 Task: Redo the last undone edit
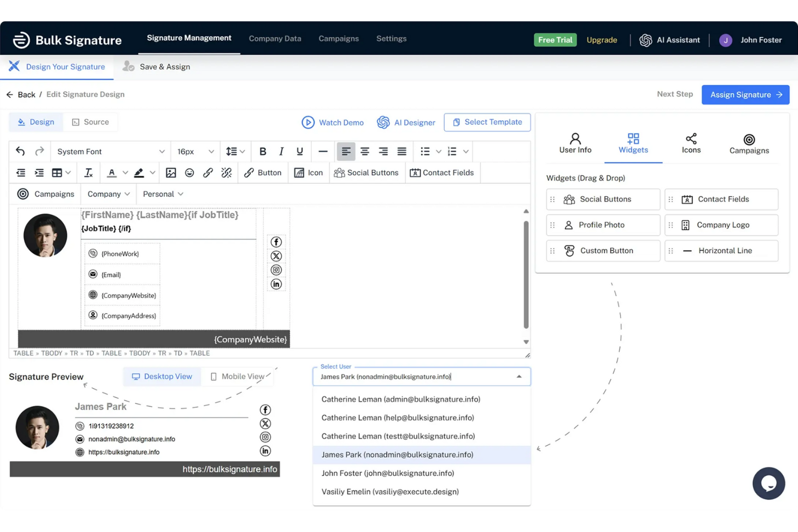pyautogui.click(x=39, y=151)
